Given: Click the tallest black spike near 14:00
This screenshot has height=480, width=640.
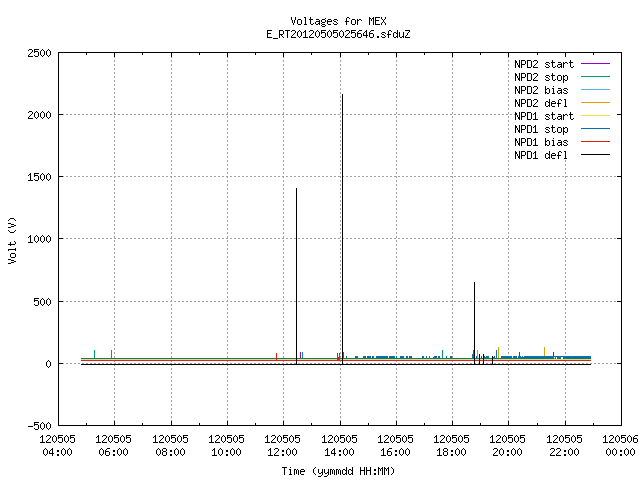Looking at the screenshot, I should [342, 229].
